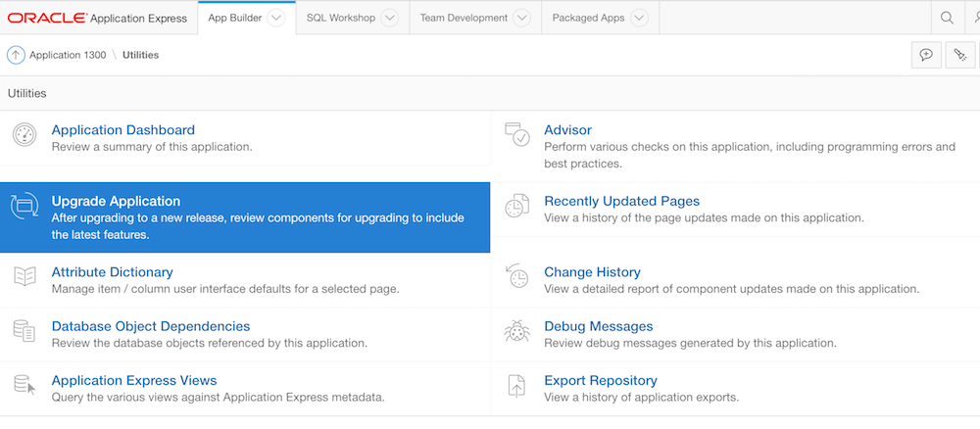Click 'Review debug messages generated' description

pyautogui.click(x=690, y=343)
